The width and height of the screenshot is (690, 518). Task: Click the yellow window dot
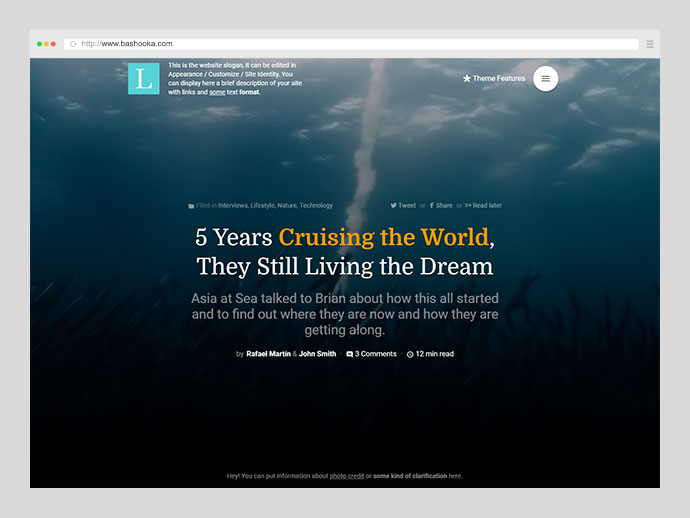point(46,44)
